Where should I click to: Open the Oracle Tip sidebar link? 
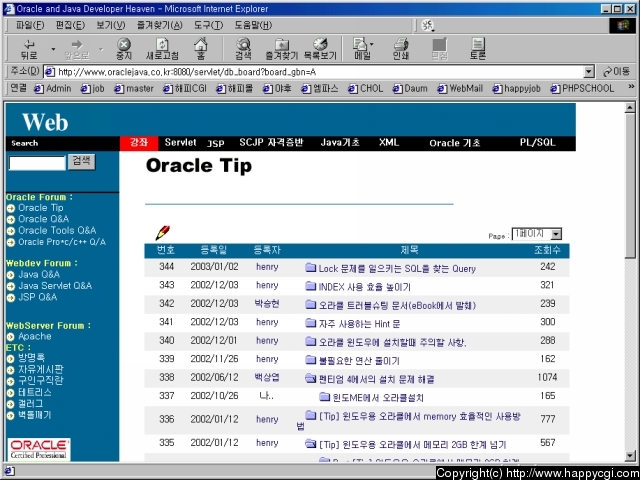pyautogui.click(x=40, y=208)
